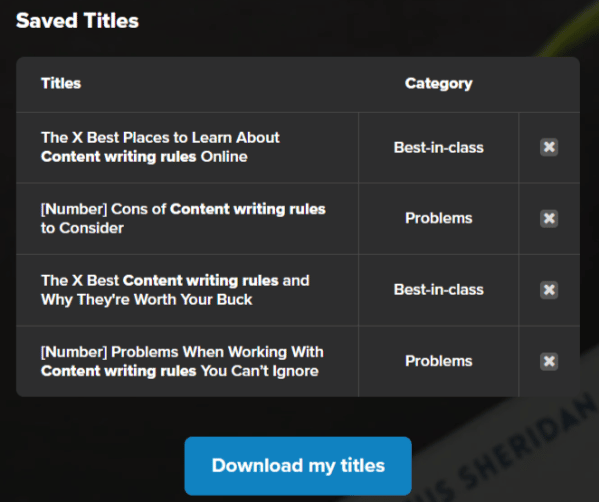Select the 'The X Best Places to Learn' title text

[x=160, y=147]
